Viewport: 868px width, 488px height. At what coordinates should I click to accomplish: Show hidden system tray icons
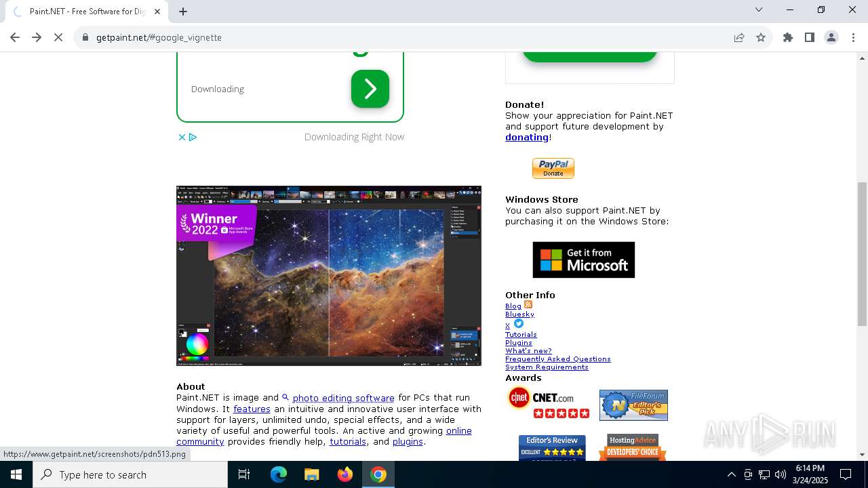coord(731,474)
